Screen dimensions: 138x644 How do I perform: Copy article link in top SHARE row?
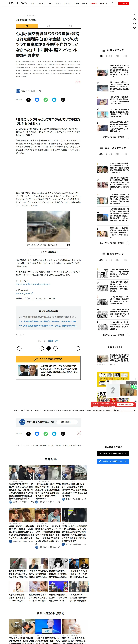[63, 100]
